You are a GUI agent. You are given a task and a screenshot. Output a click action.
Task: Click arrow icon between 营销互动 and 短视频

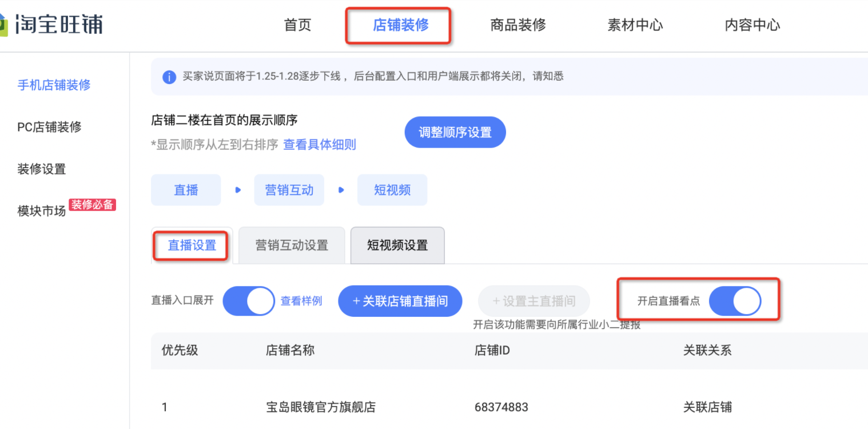[341, 190]
